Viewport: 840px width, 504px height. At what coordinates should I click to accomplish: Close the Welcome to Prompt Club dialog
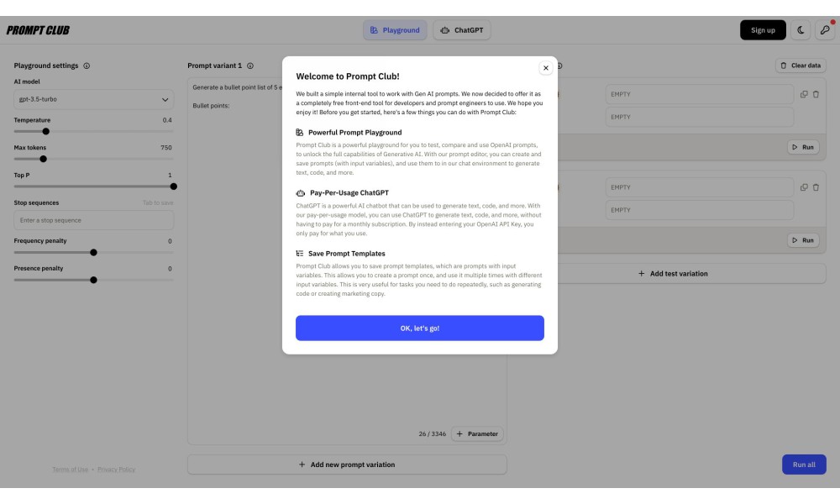coord(545,68)
